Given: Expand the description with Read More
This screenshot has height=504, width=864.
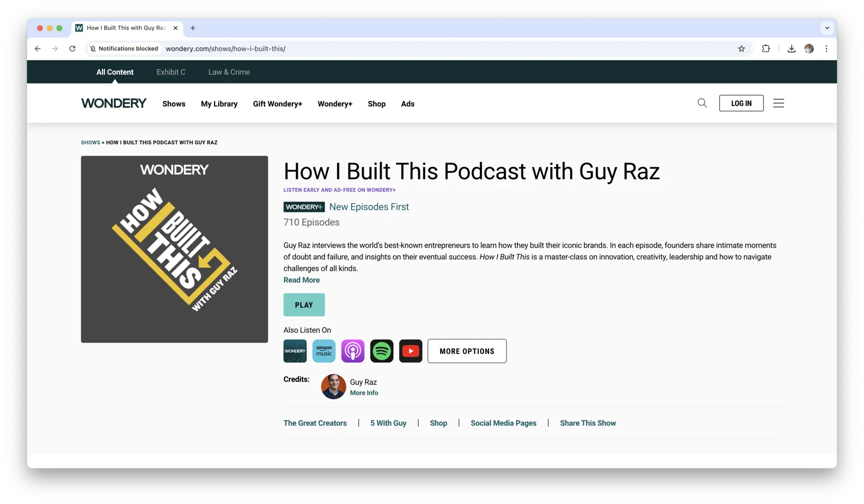Looking at the screenshot, I should point(301,280).
